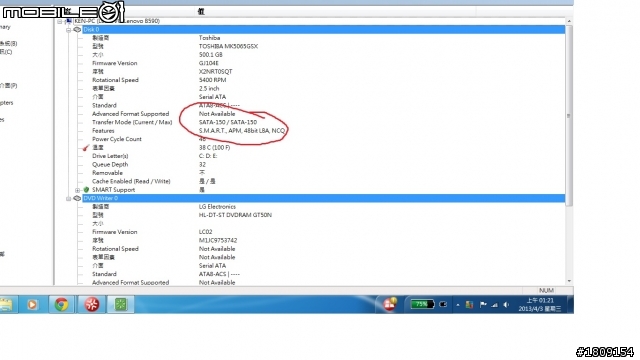Select the Removable row
The height and width of the screenshot is (360, 640).
pyautogui.click(x=107, y=173)
